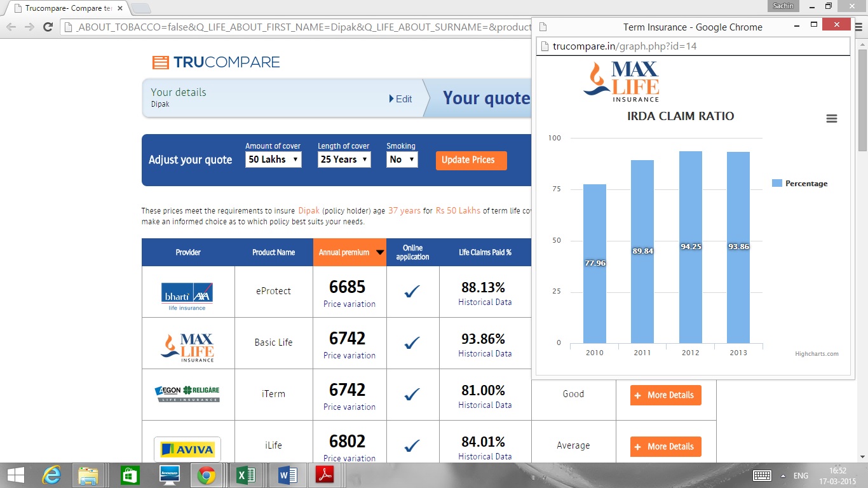
Task: Click the Bharti AXA provider logo
Action: coord(187,296)
